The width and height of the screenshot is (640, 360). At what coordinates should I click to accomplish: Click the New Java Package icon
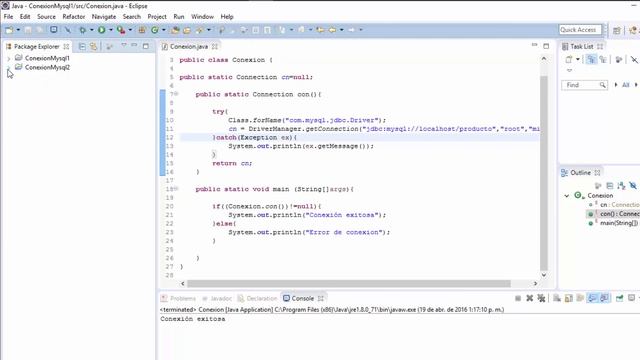(142, 30)
